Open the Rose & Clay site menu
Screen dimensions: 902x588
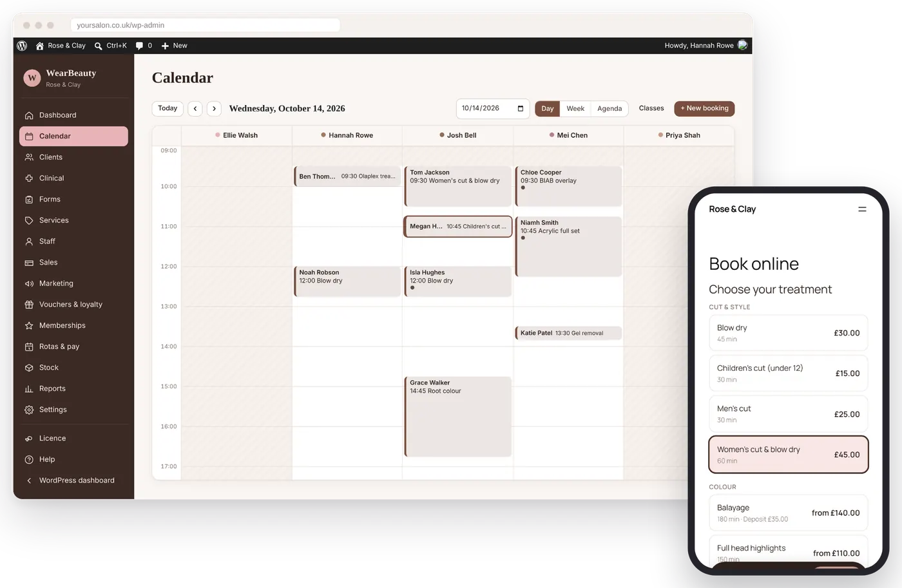[61, 46]
